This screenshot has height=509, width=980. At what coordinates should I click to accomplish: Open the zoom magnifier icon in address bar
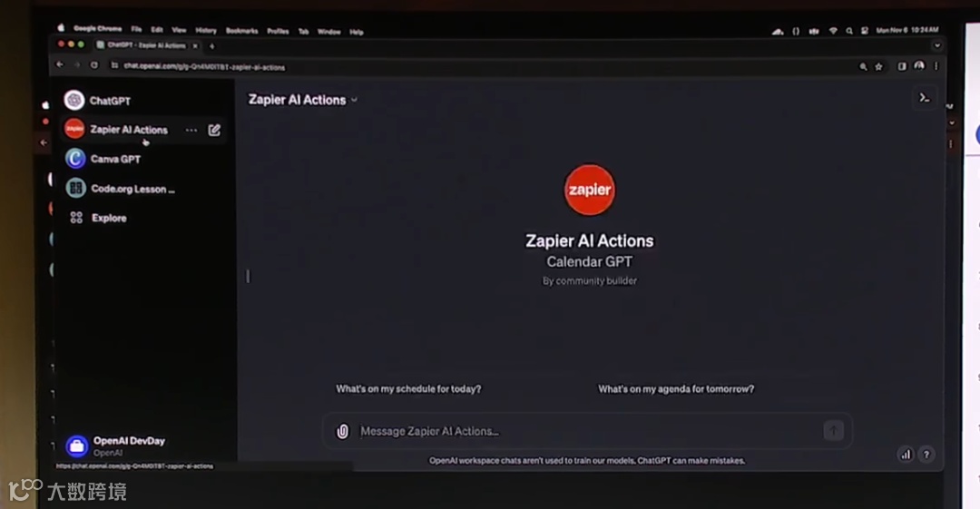[863, 66]
